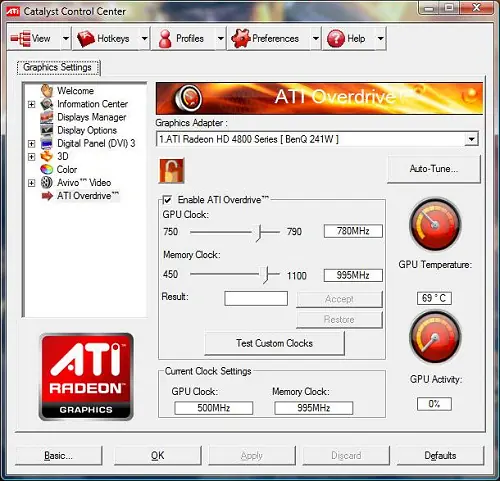
Task: Uncheck Enable ATI Overdrive checkbox
Action: [x=167, y=200]
